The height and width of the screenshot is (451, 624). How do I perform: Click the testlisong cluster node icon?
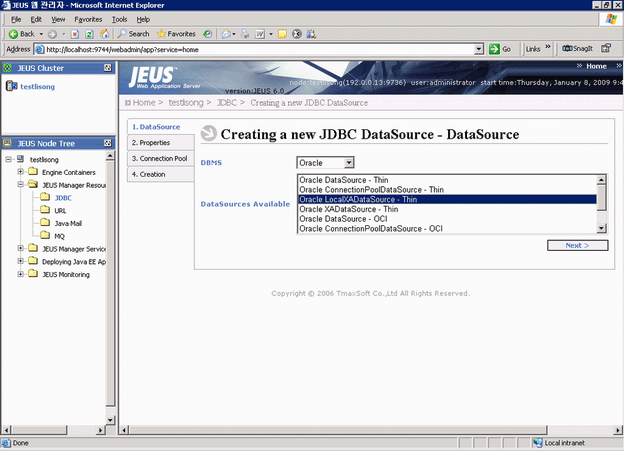coord(12,86)
